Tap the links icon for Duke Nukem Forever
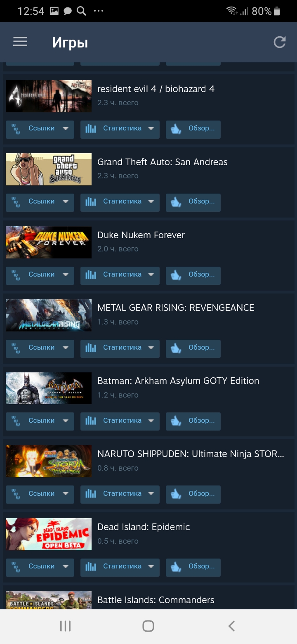Screen dimensions: 297x644 coord(16,275)
